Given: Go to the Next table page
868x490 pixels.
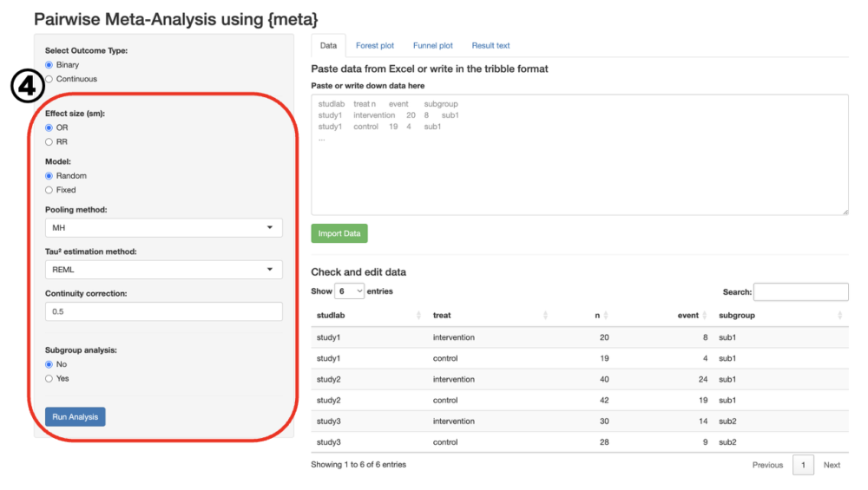Looking at the screenshot, I should pos(832,465).
